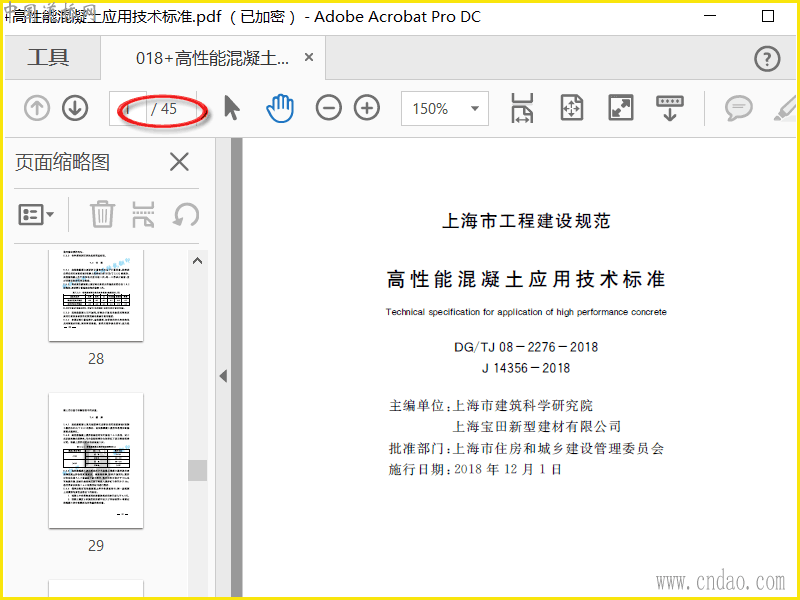Click the heading 上海市工程建设规范
Viewport: 800px width, 600px height.
click(x=526, y=221)
